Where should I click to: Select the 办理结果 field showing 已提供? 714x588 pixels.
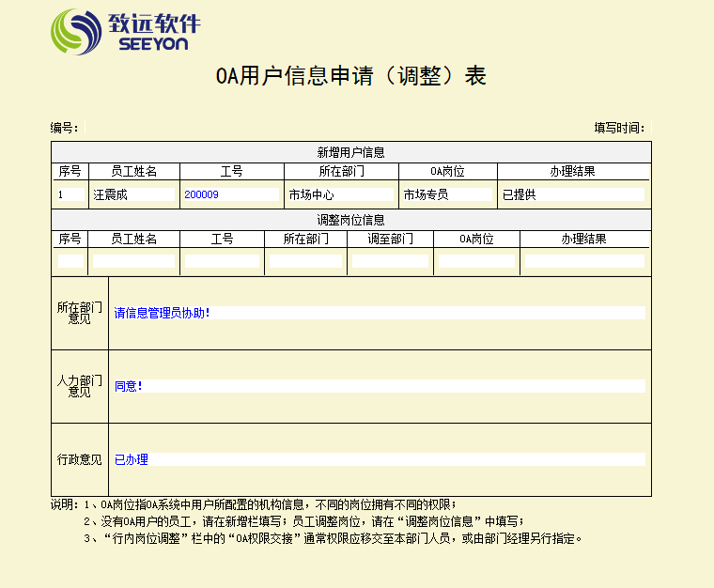pyautogui.click(x=572, y=195)
